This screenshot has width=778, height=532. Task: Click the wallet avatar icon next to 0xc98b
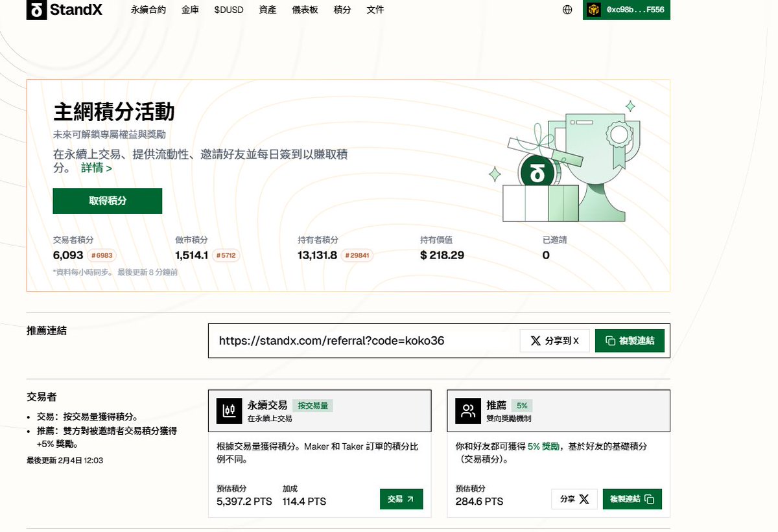[x=594, y=10]
